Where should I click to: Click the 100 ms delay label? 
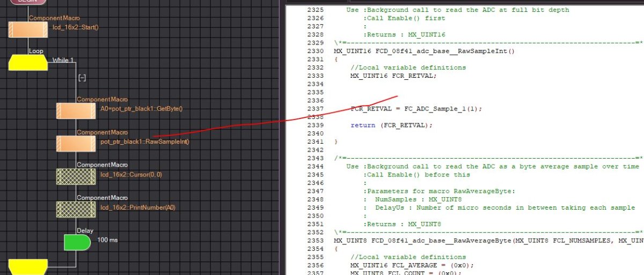point(107,240)
